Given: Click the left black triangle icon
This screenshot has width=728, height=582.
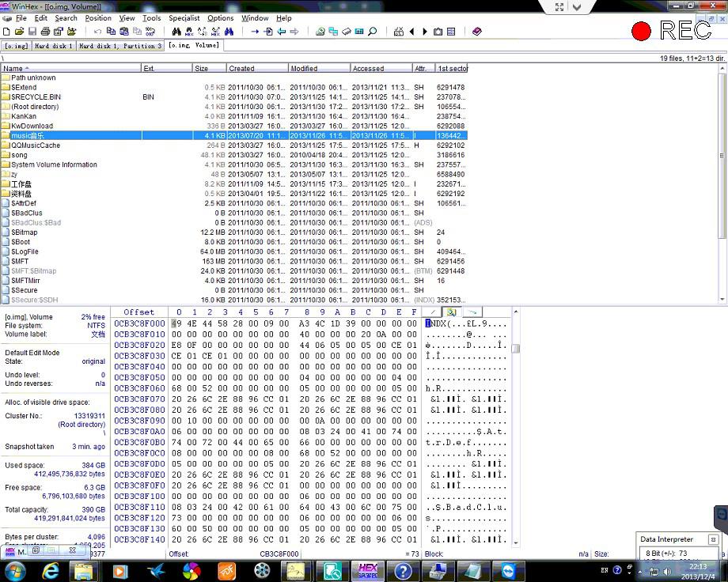Looking at the screenshot, I should 411,32.
